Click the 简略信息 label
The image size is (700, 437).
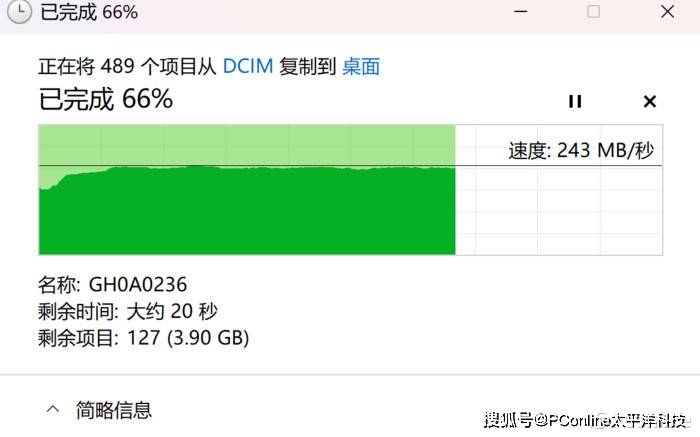coord(114,410)
